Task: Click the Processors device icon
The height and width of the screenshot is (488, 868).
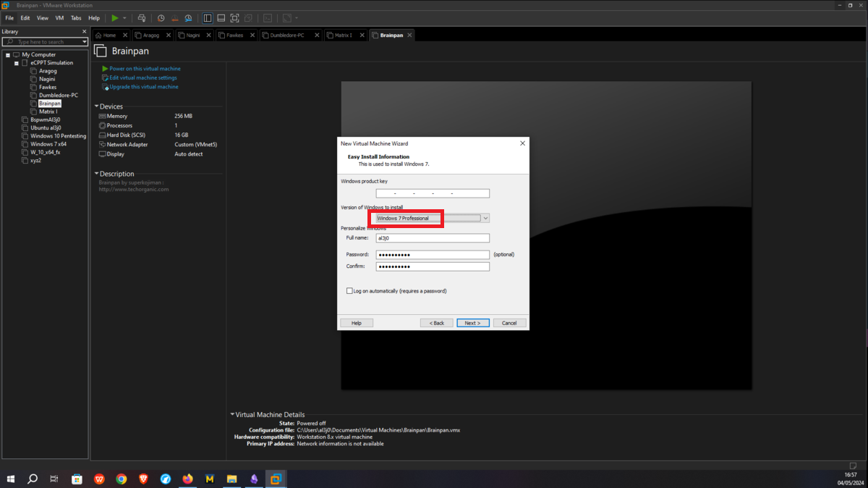Action: [103, 125]
